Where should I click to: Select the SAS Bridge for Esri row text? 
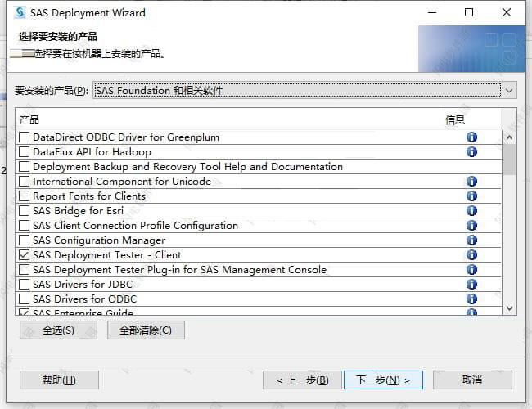[x=79, y=210]
